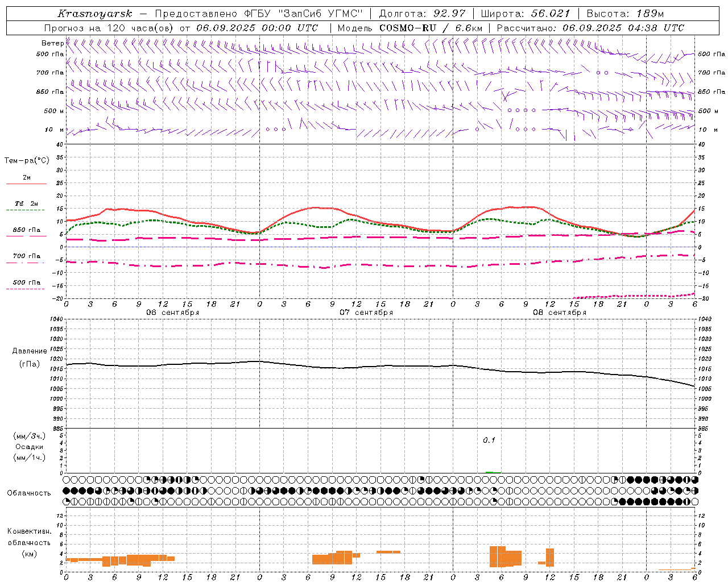Click the 2м temperature legend line sample
The image size is (728, 582).
[26, 184]
